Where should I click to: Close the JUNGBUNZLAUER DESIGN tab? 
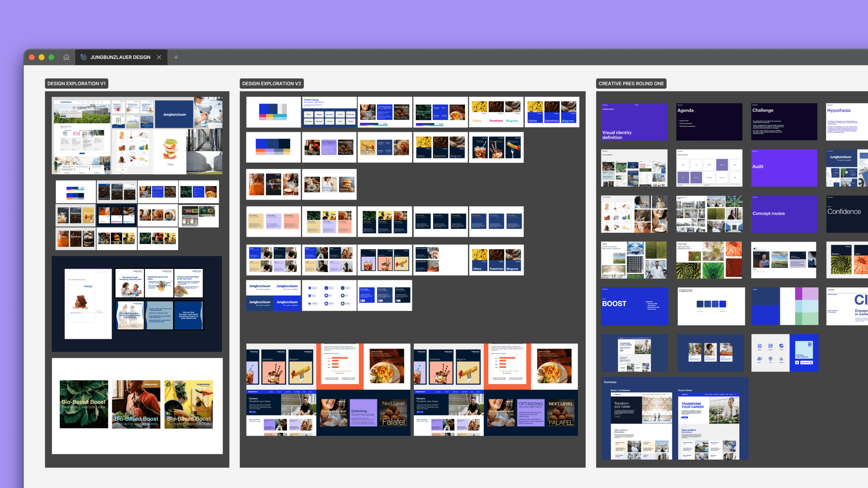coord(159,57)
